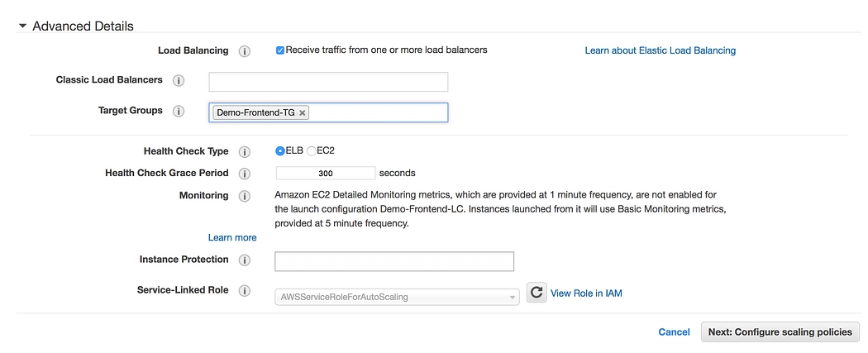
Task: Click the Cancel link
Action: pyautogui.click(x=674, y=332)
